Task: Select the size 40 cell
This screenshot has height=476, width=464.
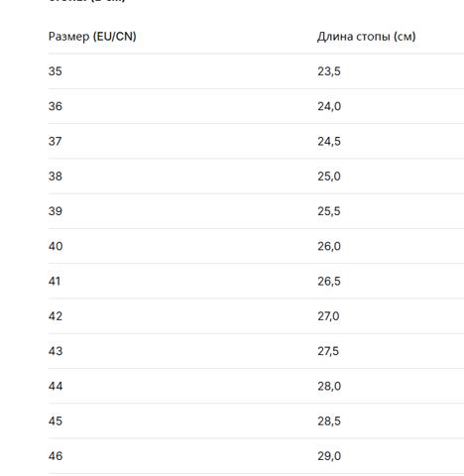Action: (56, 246)
